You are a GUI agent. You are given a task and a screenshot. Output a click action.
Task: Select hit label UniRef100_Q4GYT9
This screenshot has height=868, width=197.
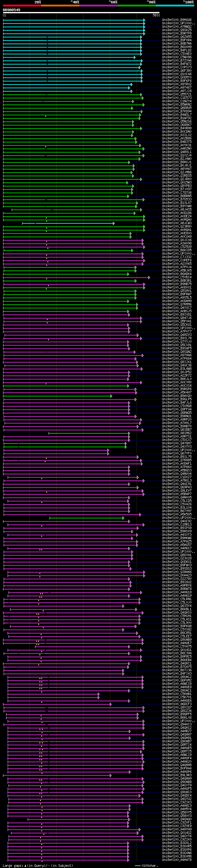point(177,785)
